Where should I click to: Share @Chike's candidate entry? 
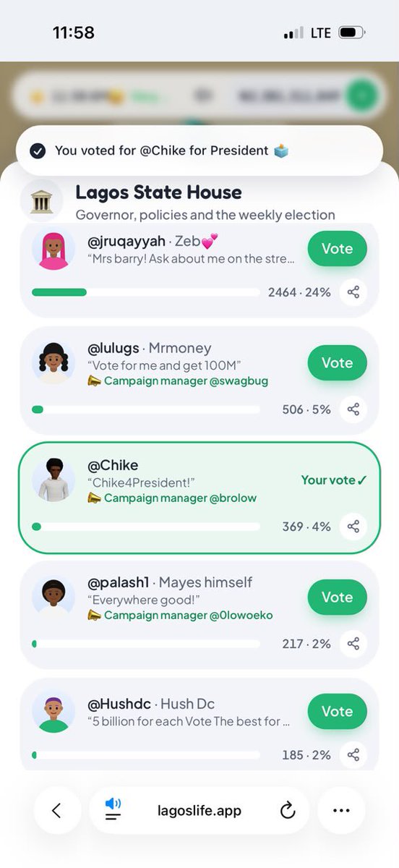coord(353,527)
